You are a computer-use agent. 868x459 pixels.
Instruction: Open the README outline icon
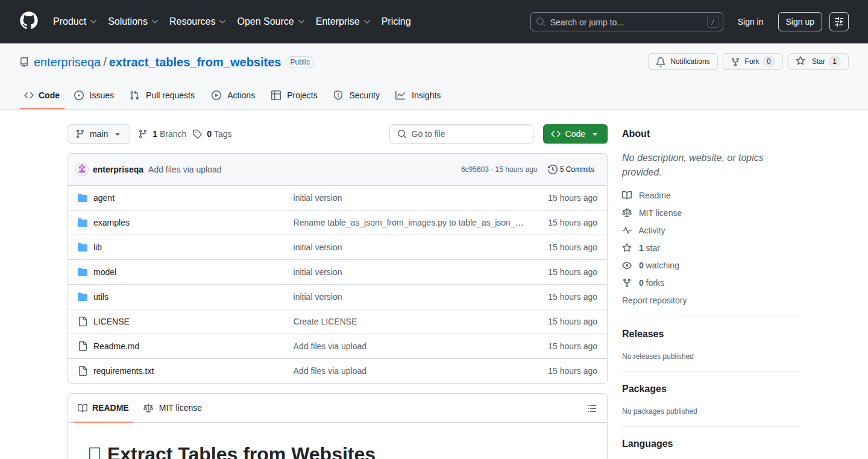[592, 408]
